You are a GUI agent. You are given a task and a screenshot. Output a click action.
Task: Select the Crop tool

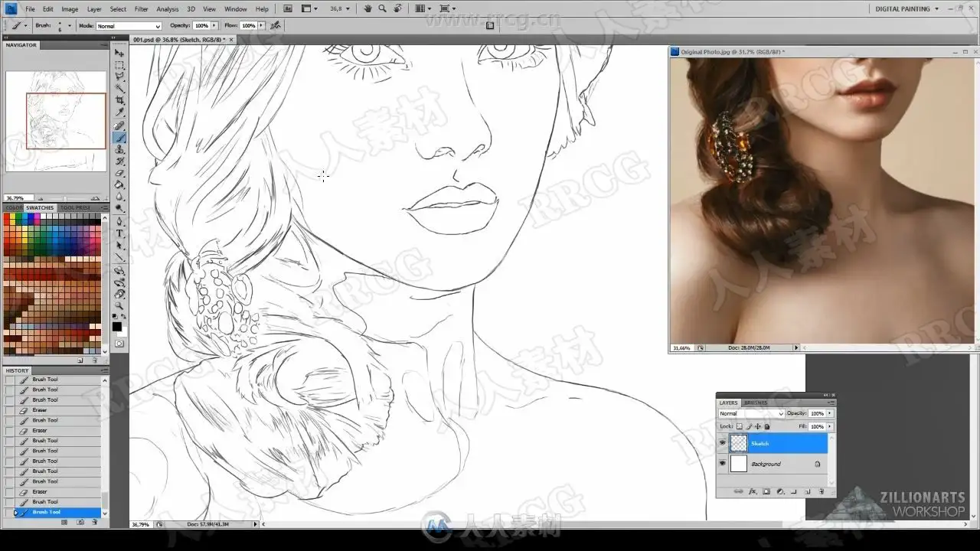point(120,100)
